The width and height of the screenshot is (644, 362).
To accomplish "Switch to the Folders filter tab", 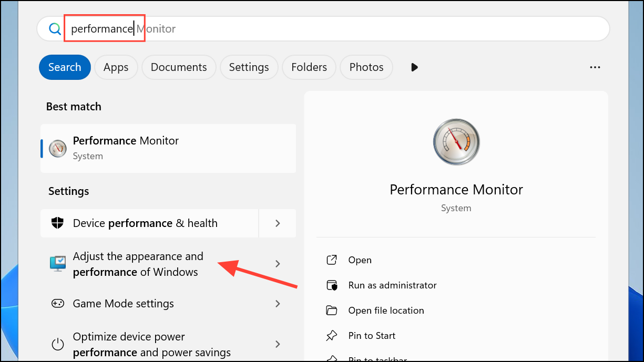I will click(309, 67).
